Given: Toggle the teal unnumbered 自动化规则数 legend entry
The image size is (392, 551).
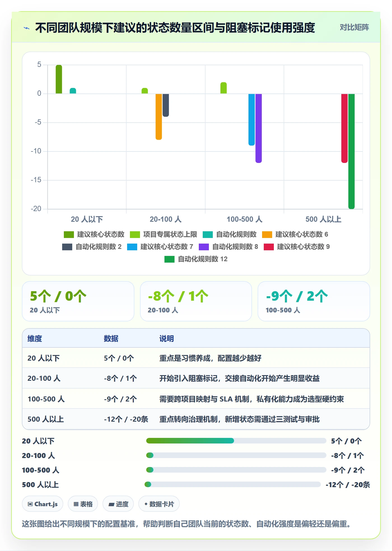Looking at the screenshot, I should 230,234.
